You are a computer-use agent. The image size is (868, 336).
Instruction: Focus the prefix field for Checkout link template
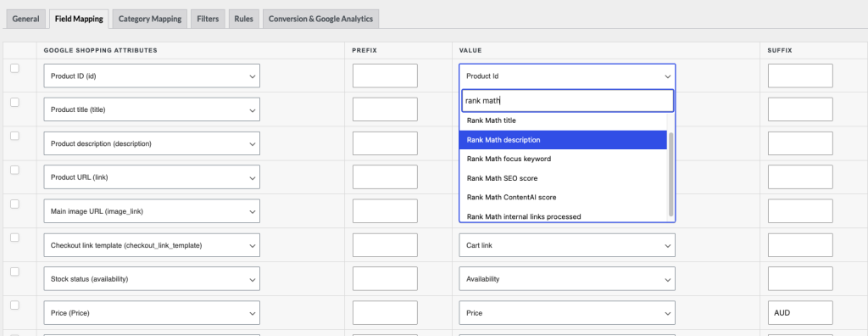pyautogui.click(x=385, y=245)
